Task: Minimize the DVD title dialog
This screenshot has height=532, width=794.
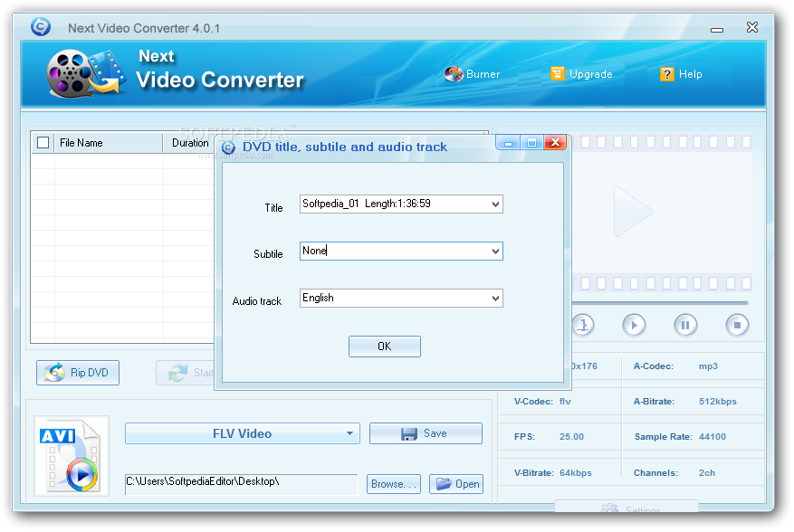Action: (x=508, y=143)
